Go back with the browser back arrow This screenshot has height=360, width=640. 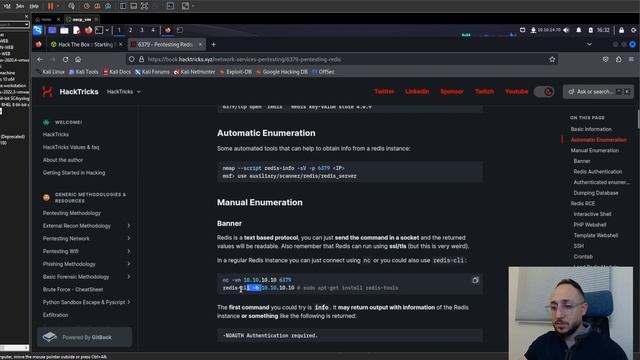(40, 59)
